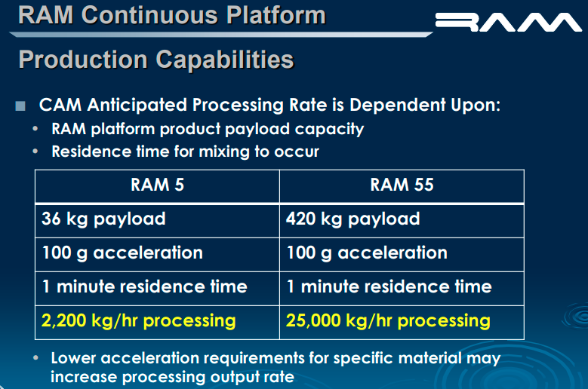Select the 'RAM 5' table header

click(x=158, y=185)
